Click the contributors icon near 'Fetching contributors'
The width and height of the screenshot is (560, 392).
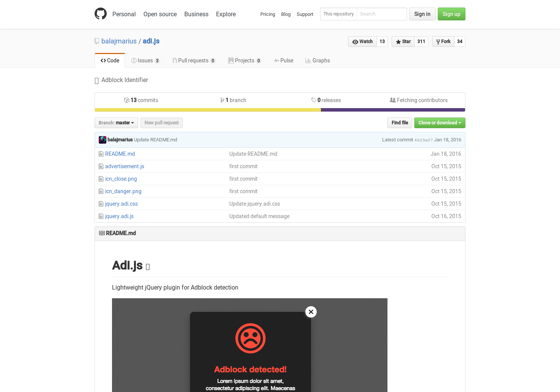(x=393, y=100)
